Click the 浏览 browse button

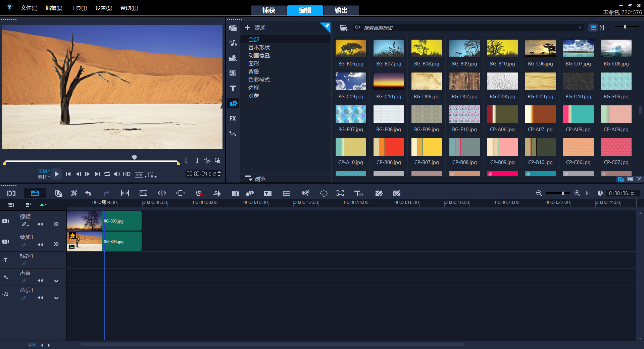(x=255, y=179)
